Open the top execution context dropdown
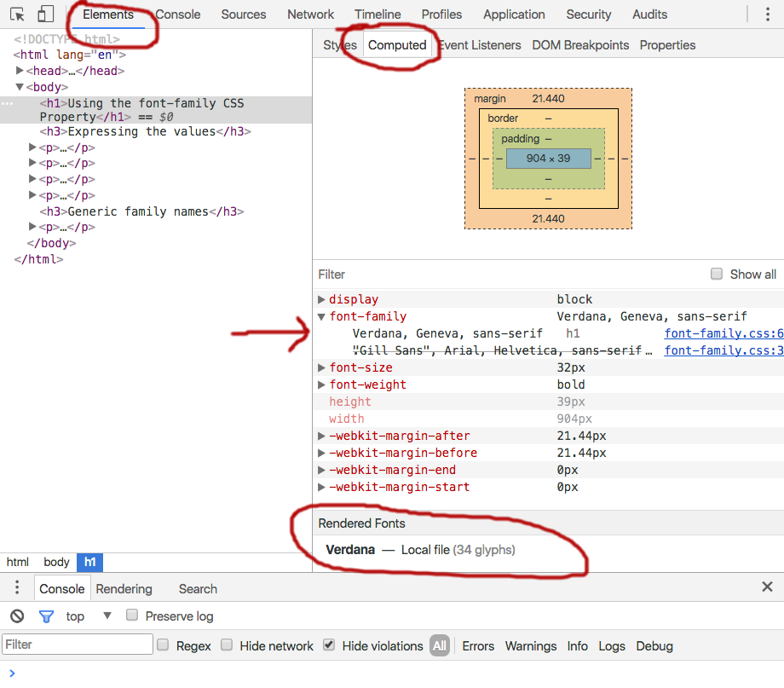 pyautogui.click(x=89, y=616)
